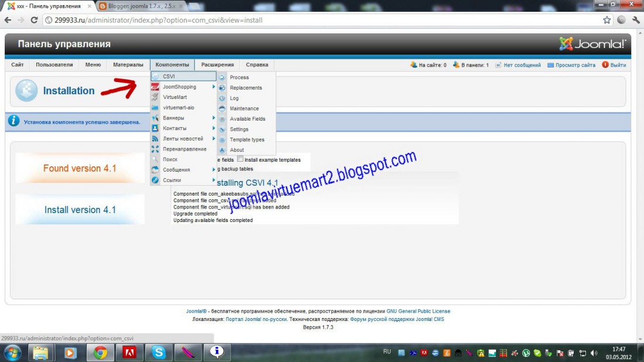The image size is (644, 362).
Task: Expand Баннеры submenu arrow
Action: coord(214,118)
